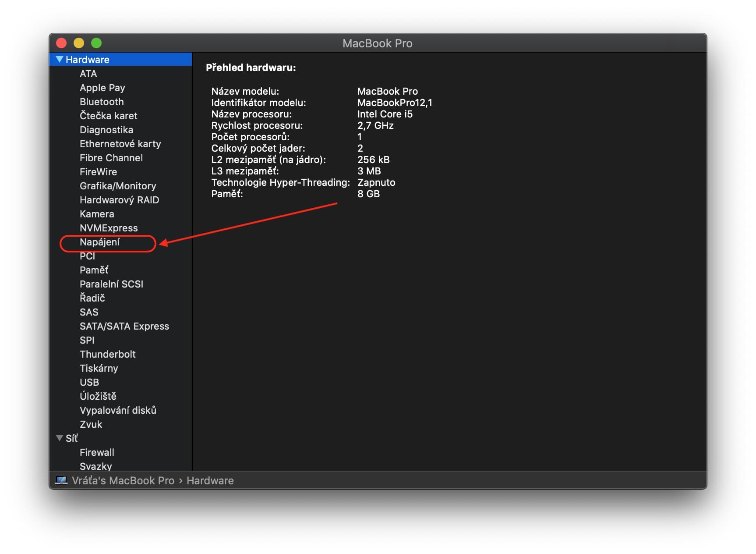Select Paměť in the sidebar
756x554 pixels.
click(94, 270)
